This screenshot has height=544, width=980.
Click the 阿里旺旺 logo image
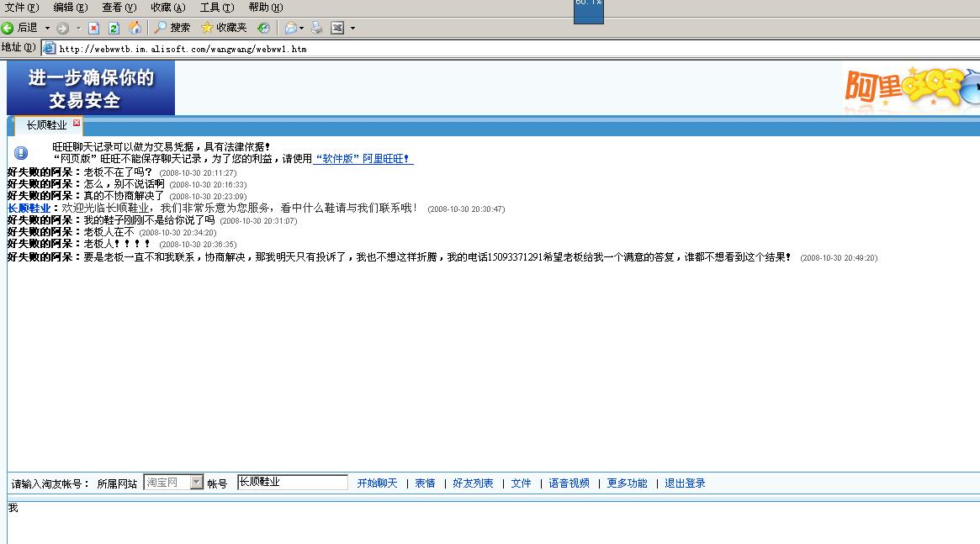click(x=911, y=87)
